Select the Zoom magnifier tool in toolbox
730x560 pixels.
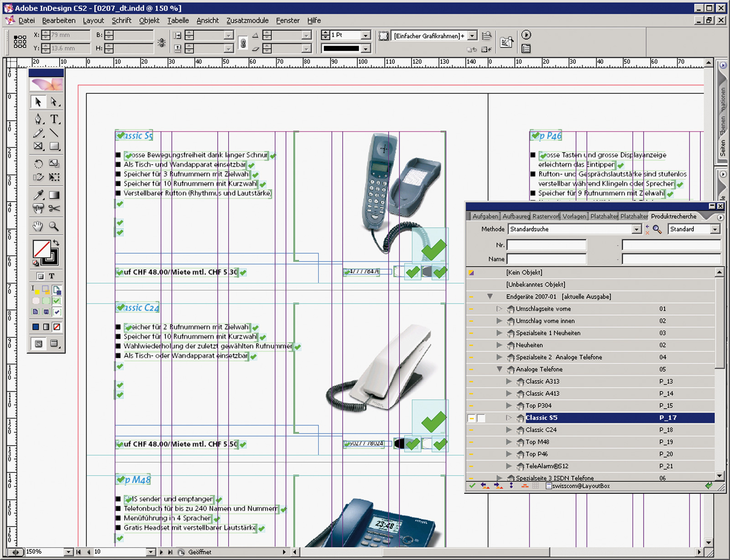coord(54,226)
